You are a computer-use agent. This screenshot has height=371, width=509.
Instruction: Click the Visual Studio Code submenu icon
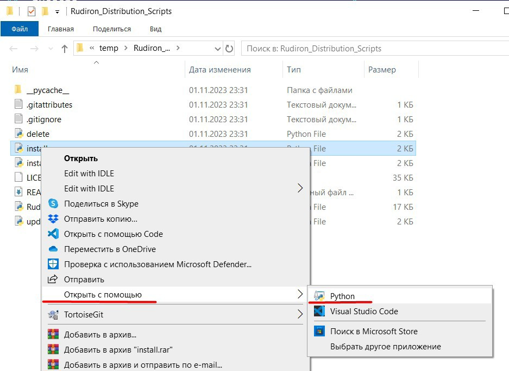319,311
